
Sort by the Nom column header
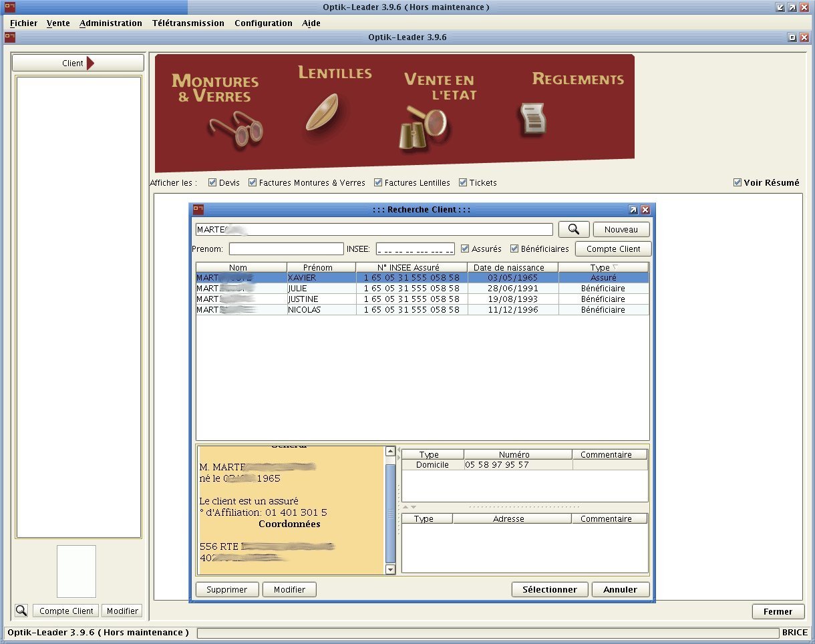[241, 267]
